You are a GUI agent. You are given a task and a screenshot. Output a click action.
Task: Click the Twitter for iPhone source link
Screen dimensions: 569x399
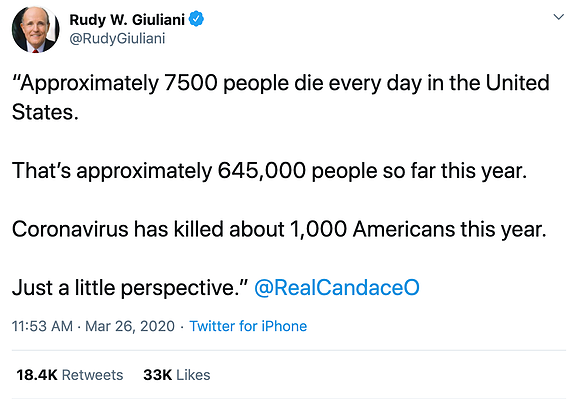click(x=248, y=326)
